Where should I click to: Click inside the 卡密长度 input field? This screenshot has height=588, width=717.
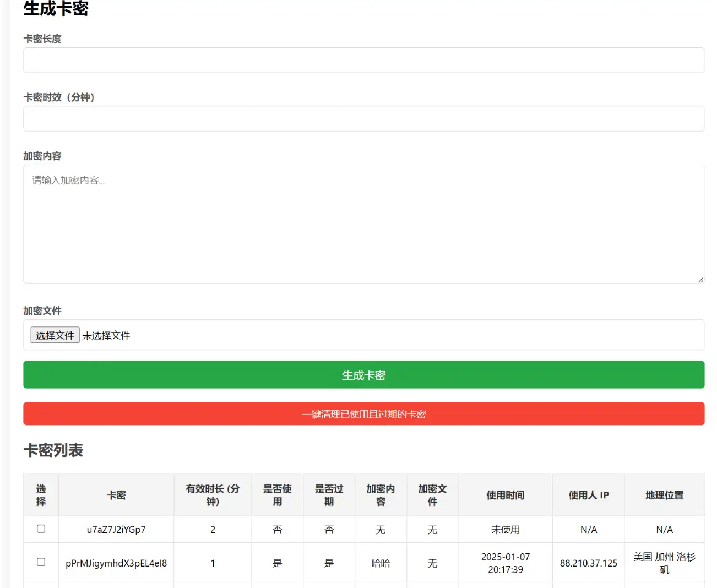[363, 60]
